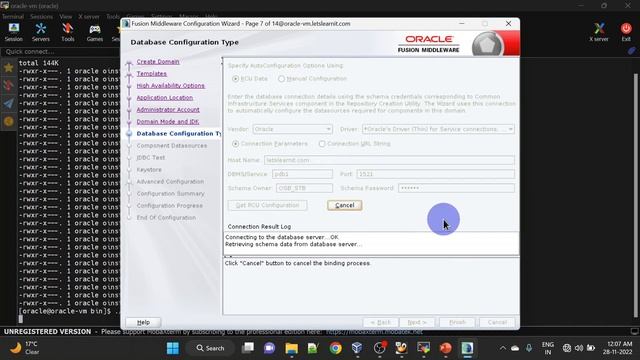Select the Configuration Summary step
Viewport: 640px width, 360px height.
171,193
